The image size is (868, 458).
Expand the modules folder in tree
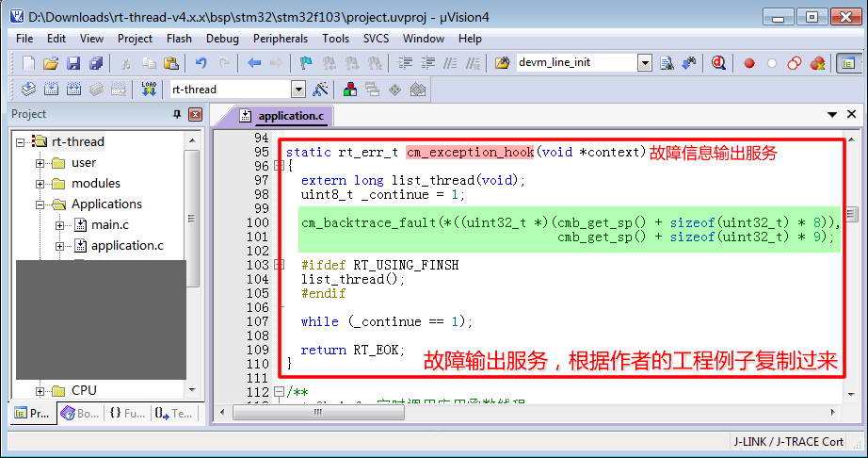click(x=40, y=183)
